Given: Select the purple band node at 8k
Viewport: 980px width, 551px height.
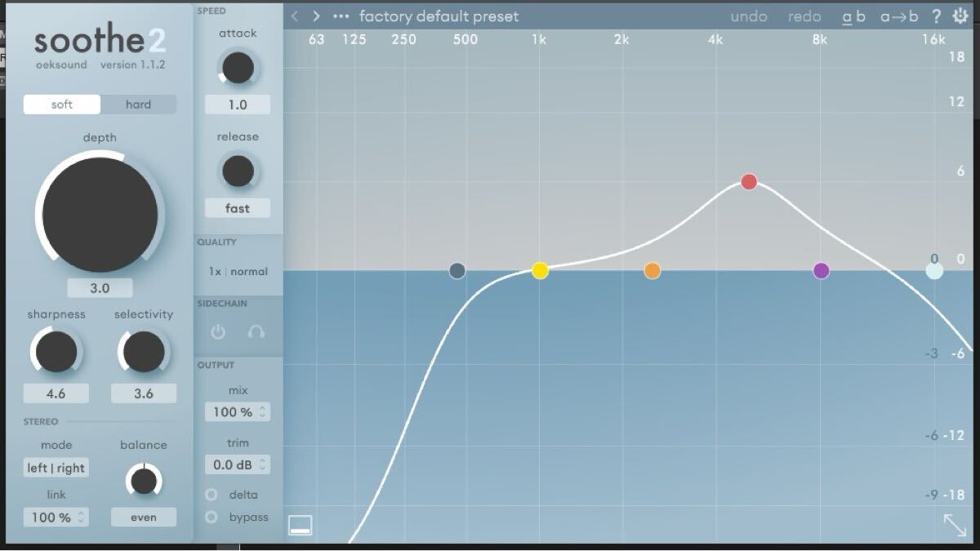Looking at the screenshot, I should pyautogui.click(x=822, y=270).
